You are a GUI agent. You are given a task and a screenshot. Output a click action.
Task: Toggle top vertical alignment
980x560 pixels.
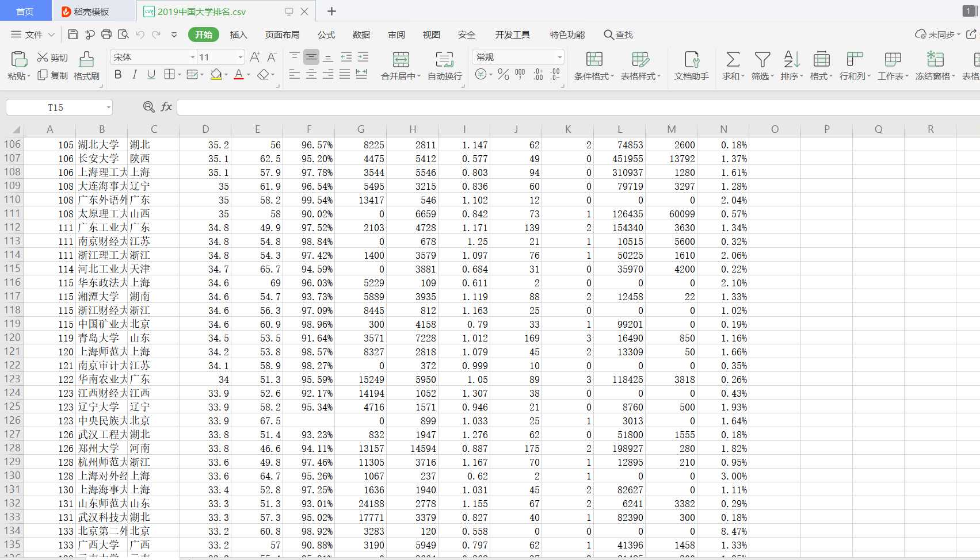tap(294, 57)
